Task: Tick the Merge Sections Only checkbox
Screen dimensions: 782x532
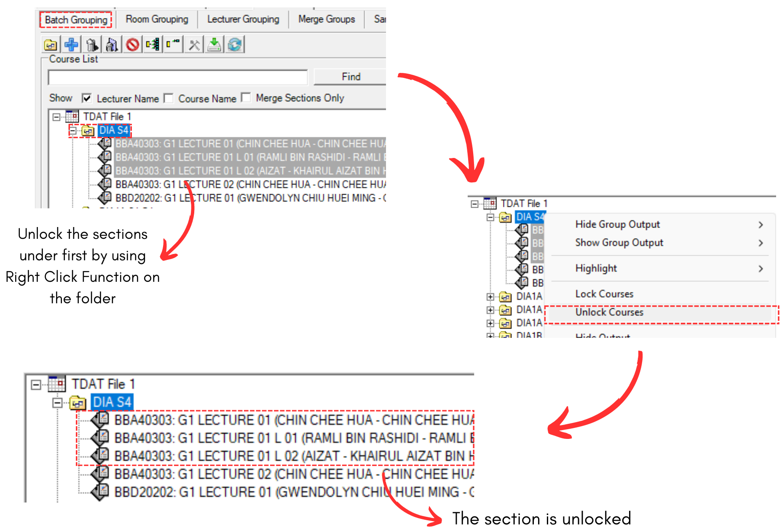Action: click(x=246, y=98)
